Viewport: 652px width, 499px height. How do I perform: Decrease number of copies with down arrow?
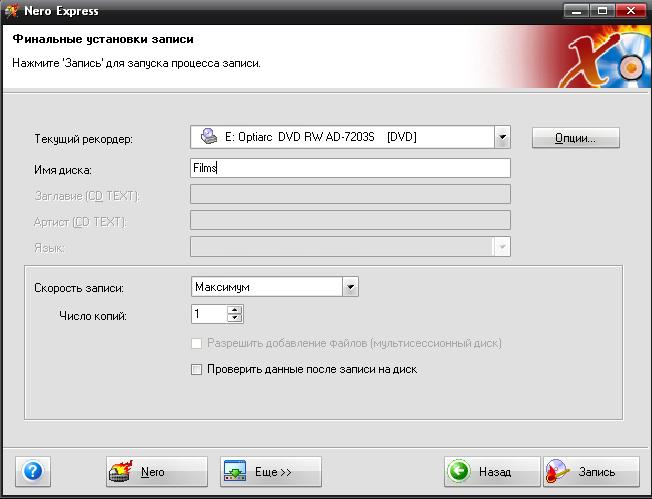(x=235, y=319)
